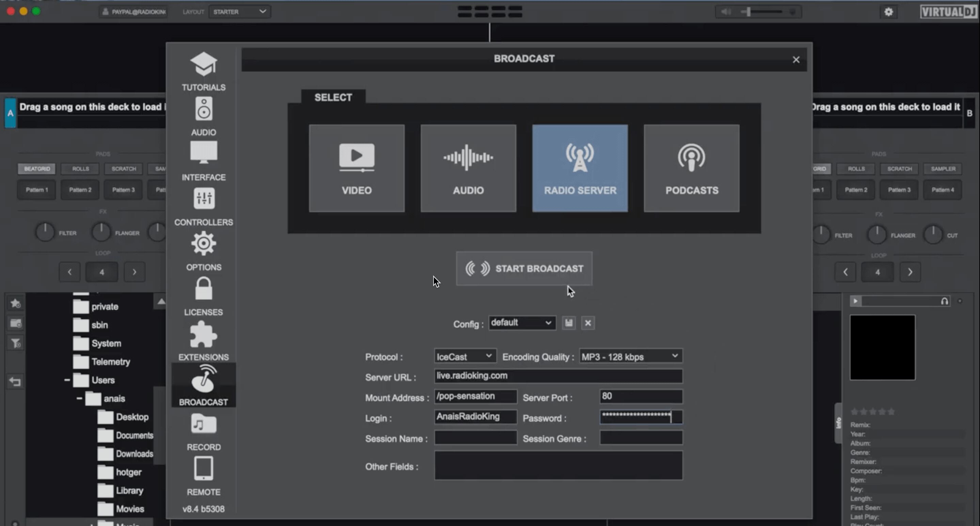Decrease loop size on deck A

click(x=69, y=272)
